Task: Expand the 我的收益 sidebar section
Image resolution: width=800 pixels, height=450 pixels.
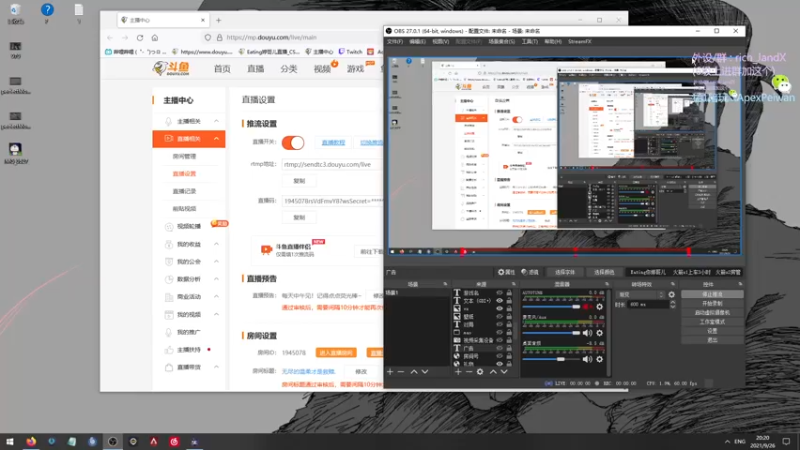Action: click(216, 244)
